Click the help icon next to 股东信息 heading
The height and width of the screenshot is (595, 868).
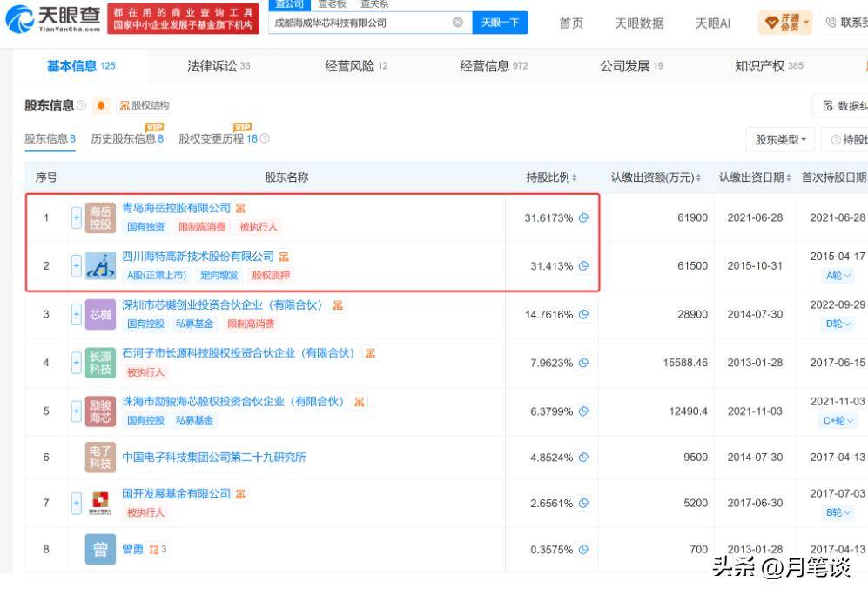point(81,105)
